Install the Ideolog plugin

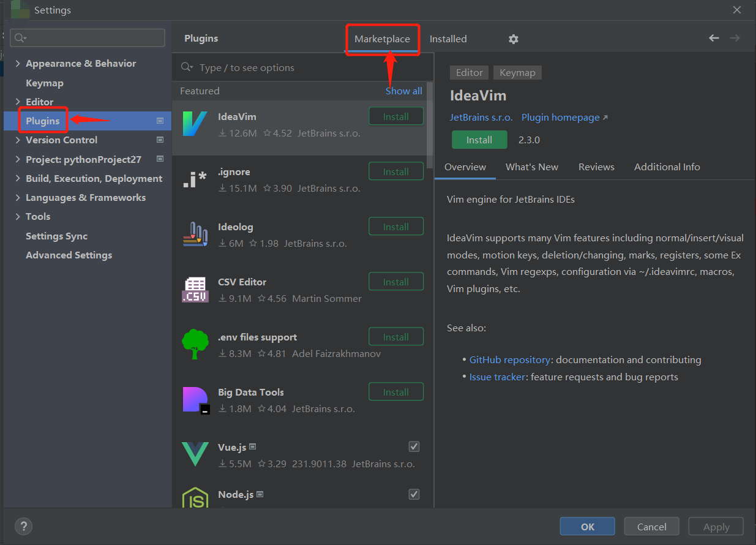point(396,227)
